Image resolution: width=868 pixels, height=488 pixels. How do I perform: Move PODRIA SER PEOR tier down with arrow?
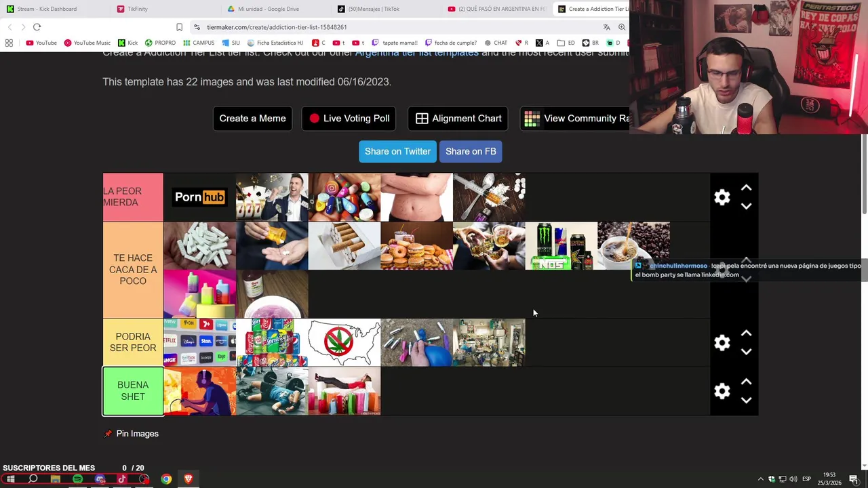pyautogui.click(x=746, y=352)
